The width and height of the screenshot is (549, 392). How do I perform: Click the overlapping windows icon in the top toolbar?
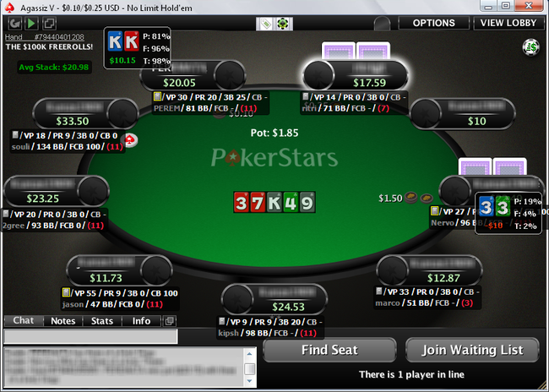(49, 24)
